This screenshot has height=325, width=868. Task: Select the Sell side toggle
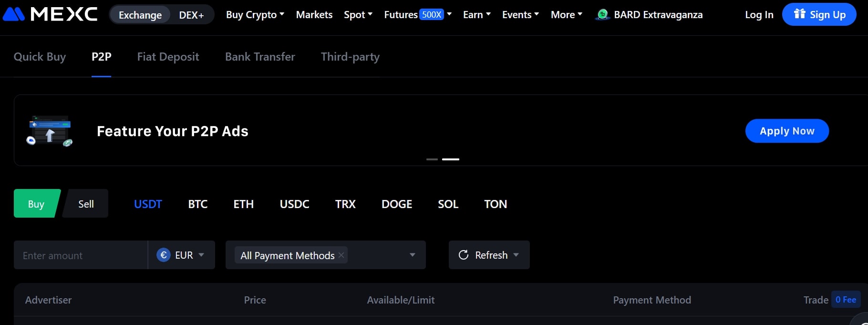pos(86,204)
